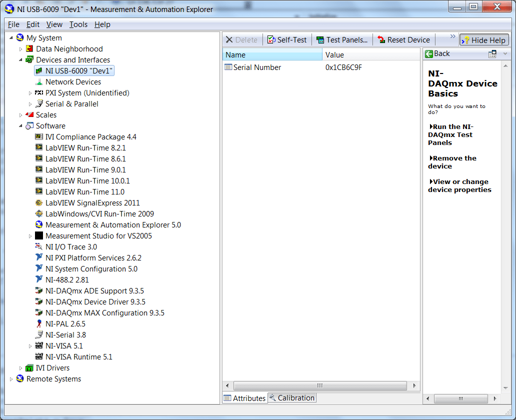Click the NI PXI Platform Services icon

pyautogui.click(x=39, y=257)
